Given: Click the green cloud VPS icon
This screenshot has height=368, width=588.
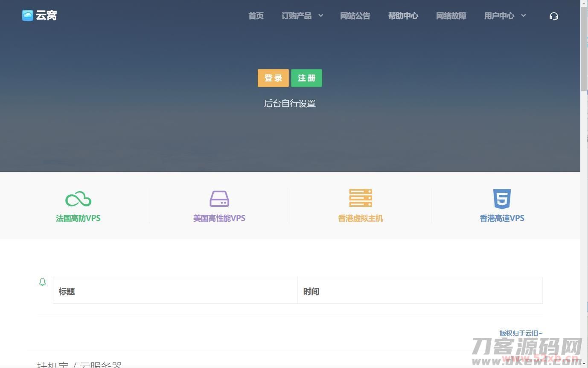Looking at the screenshot, I should pyautogui.click(x=78, y=199).
